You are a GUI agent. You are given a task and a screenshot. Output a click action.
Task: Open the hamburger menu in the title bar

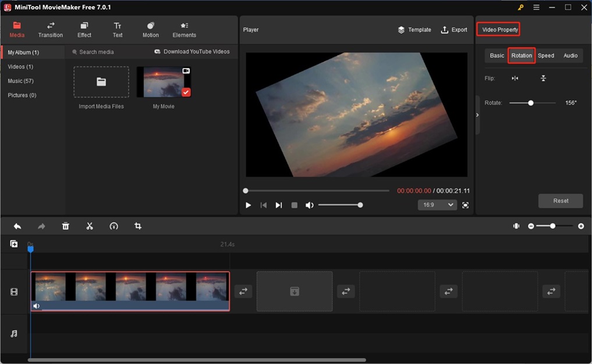[536, 7]
